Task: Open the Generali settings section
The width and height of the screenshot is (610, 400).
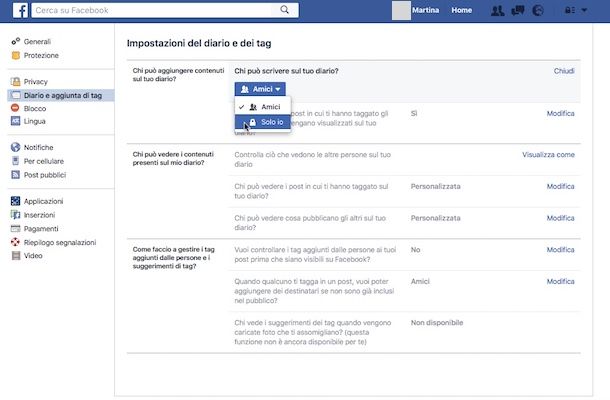Action: (37, 42)
